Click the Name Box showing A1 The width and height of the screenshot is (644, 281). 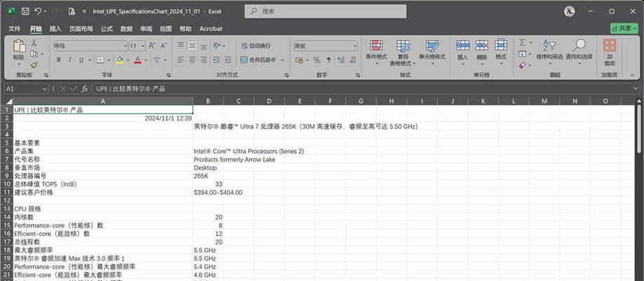pyautogui.click(x=27, y=89)
